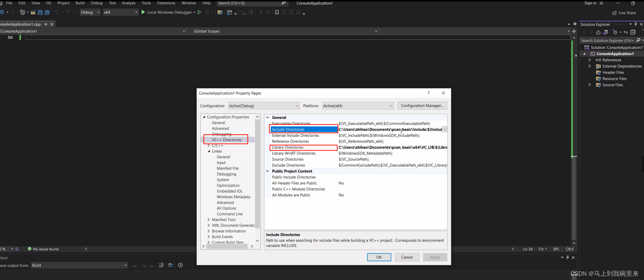Open the x64 solution platform dropdown
This screenshot has height=280, width=644.
[120, 12]
